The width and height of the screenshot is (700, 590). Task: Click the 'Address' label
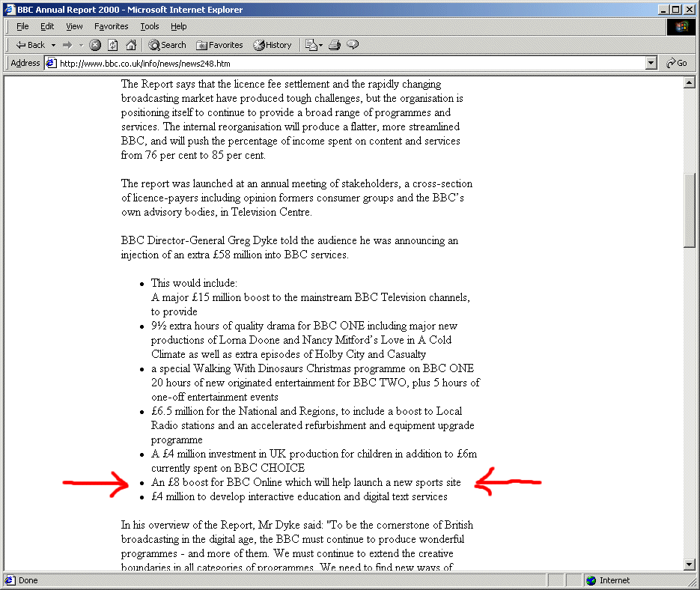pos(25,63)
